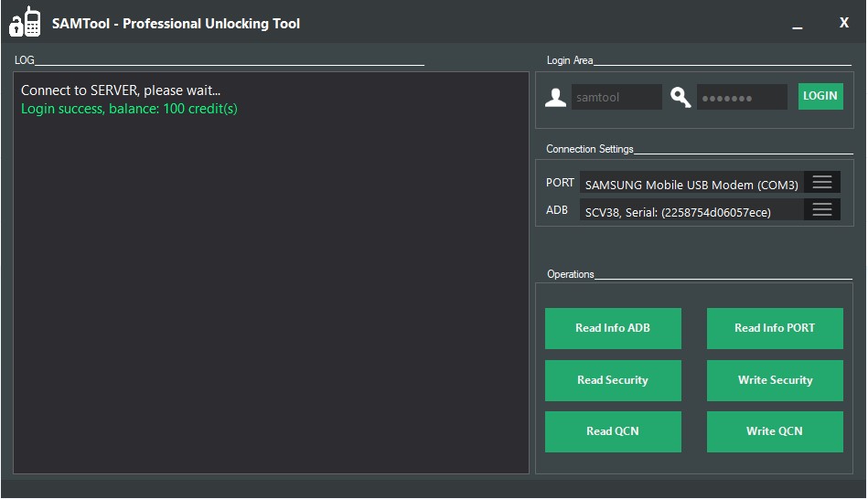Click the user profile icon beside username

(555, 98)
